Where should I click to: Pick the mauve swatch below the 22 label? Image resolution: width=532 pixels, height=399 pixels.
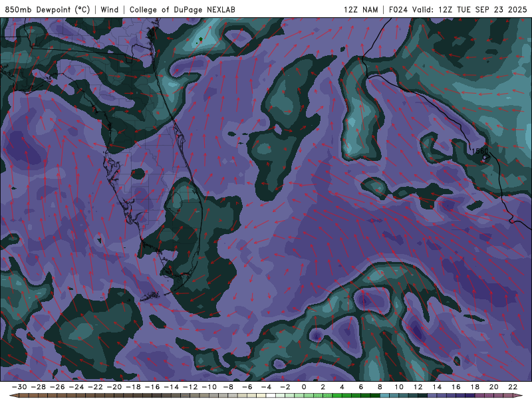[x=508, y=396]
